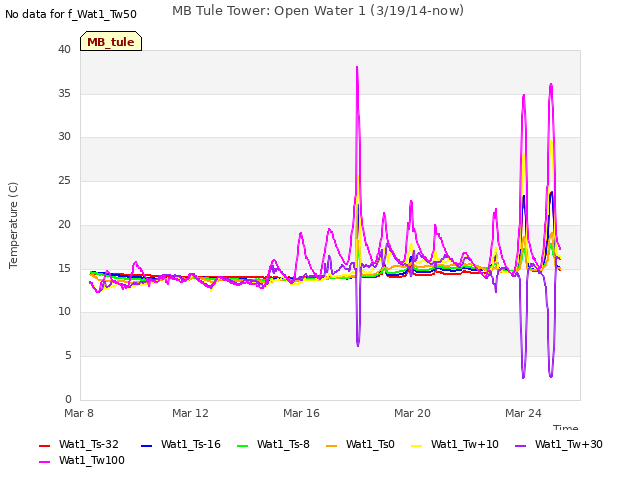Screen dimensions: 640x480
Task: Click the Mar 20 x-axis tick label
Action: 412,413
